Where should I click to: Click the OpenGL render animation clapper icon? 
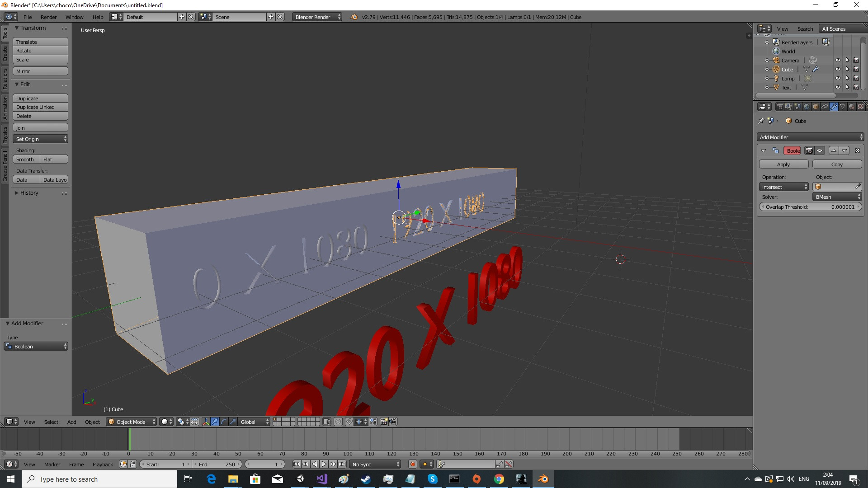pos(393,422)
